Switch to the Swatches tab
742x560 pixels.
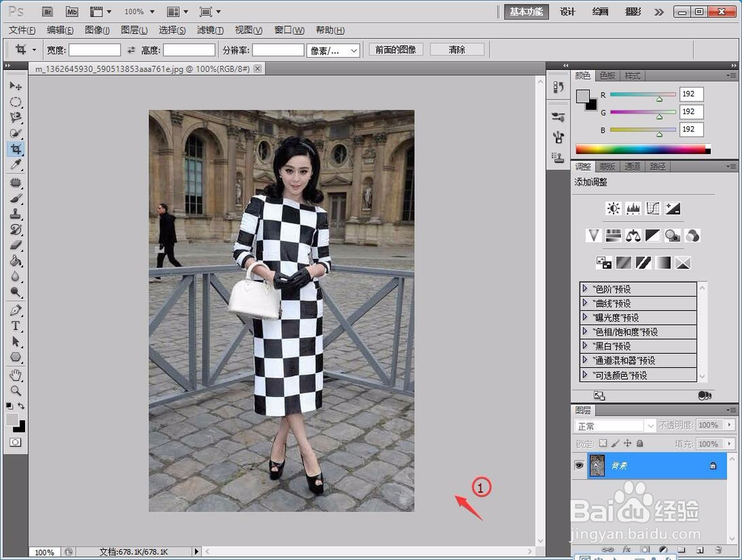[x=607, y=76]
